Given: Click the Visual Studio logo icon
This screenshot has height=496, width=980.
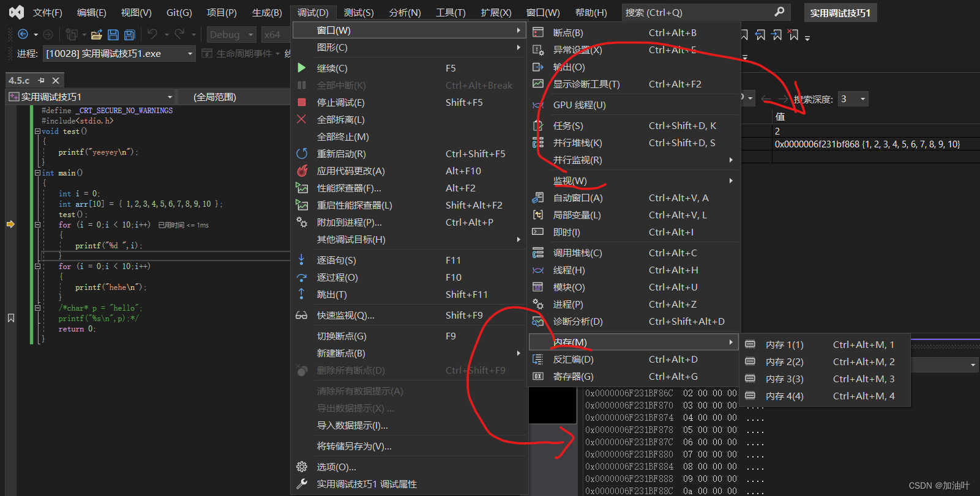Looking at the screenshot, I should coord(17,12).
